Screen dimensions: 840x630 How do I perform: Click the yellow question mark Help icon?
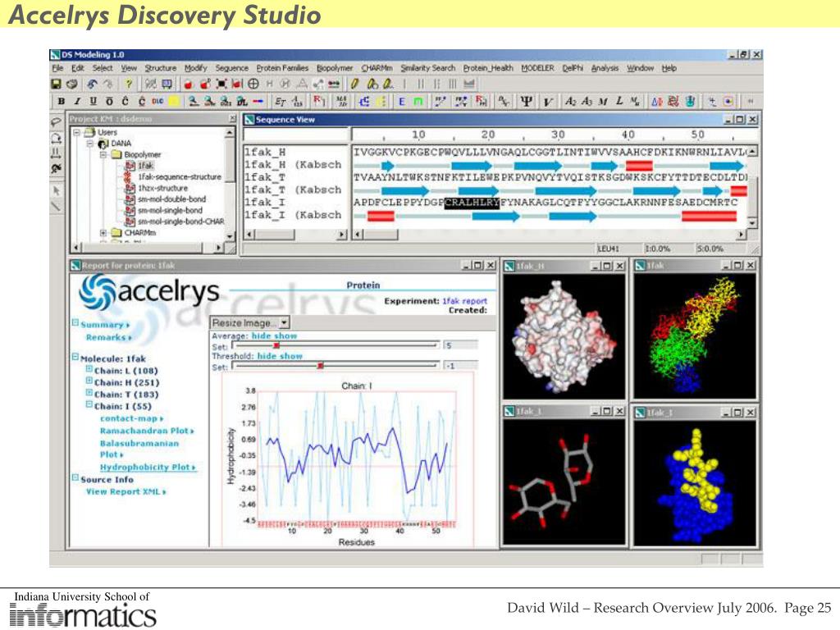tap(129, 84)
